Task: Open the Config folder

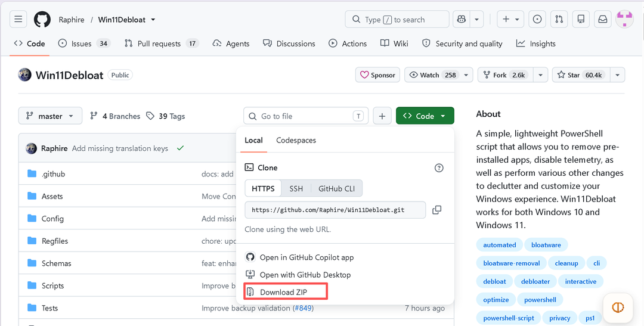Action: [52, 219]
